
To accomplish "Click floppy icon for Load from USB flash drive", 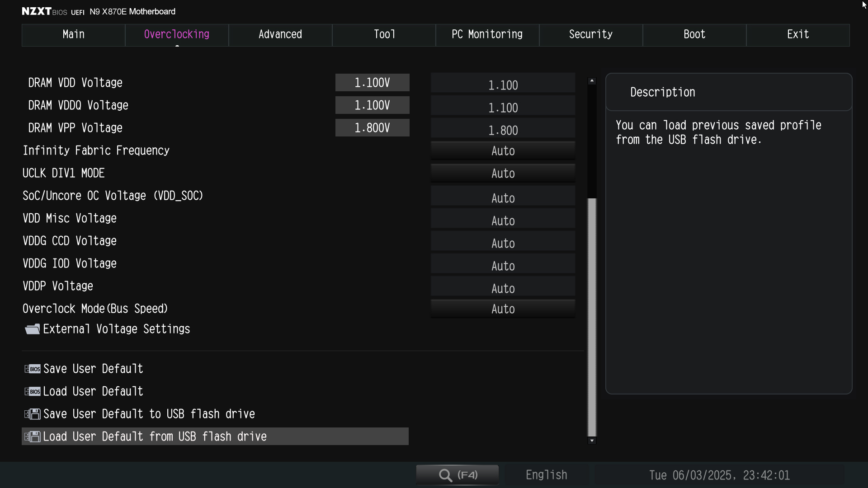I will 33,436.
